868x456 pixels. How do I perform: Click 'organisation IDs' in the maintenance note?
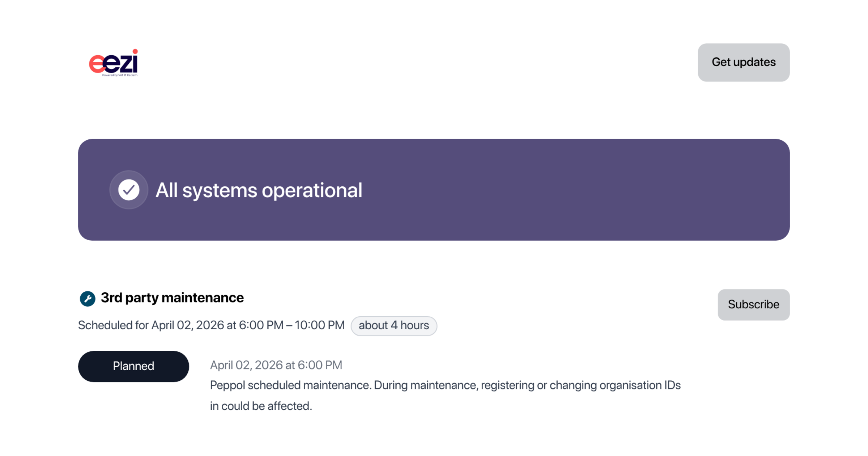(x=640, y=385)
